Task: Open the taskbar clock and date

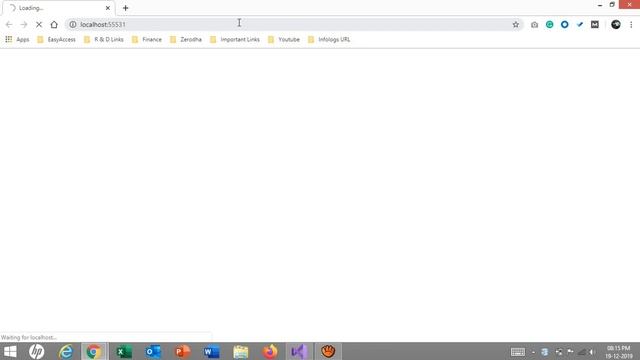Action: (619, 352)
